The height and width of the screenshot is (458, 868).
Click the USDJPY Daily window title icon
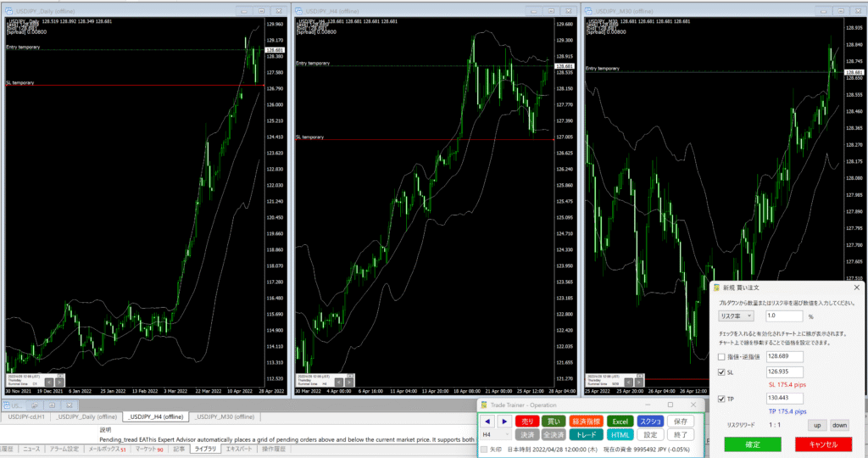point(8,11)
